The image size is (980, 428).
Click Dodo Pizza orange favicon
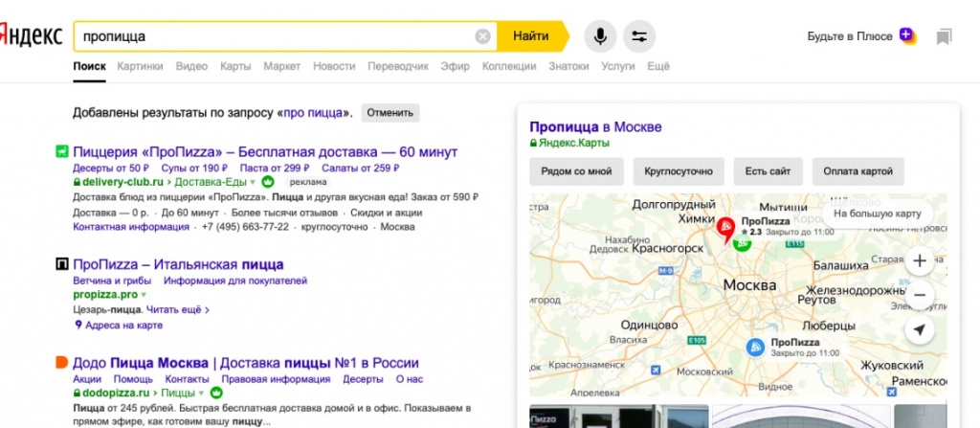pos(61,362)
